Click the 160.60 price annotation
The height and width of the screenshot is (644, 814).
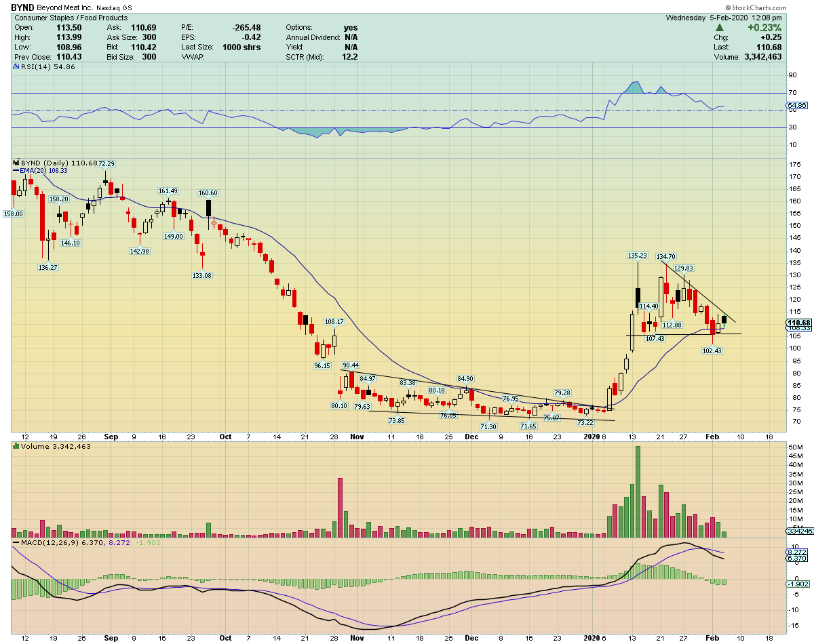point(208,193)
